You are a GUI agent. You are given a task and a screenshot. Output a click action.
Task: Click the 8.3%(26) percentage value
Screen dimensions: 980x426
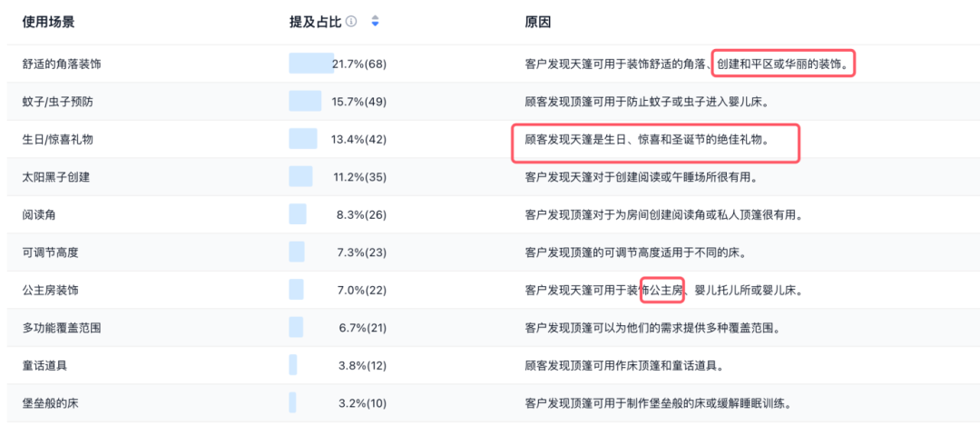[361, 214]
